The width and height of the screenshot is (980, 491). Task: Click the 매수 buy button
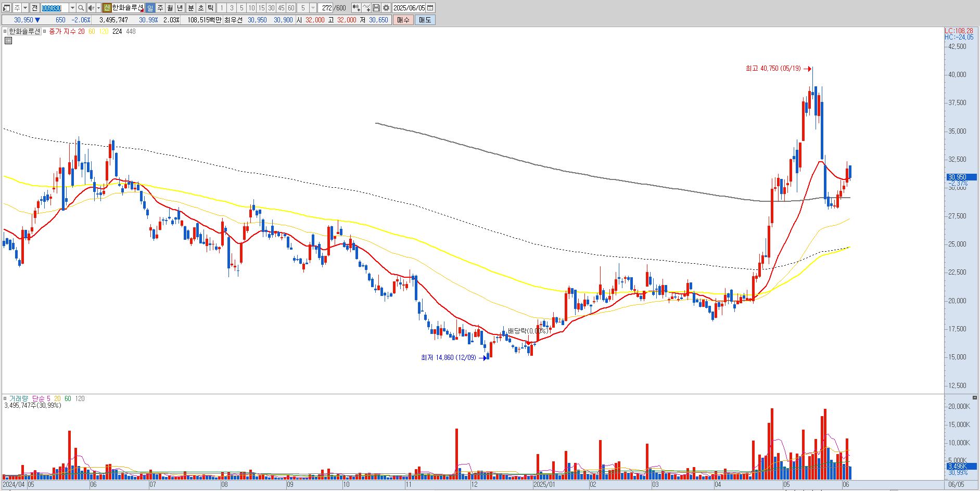click(x=403, y=20)
